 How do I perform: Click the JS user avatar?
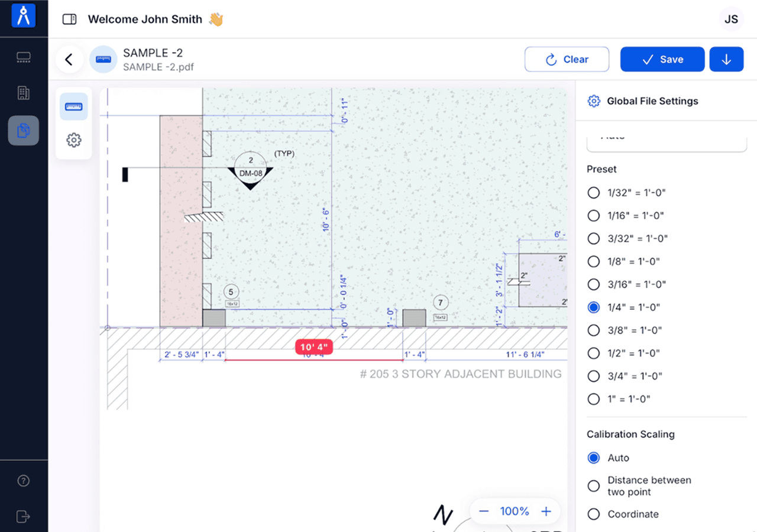point(732,20)
